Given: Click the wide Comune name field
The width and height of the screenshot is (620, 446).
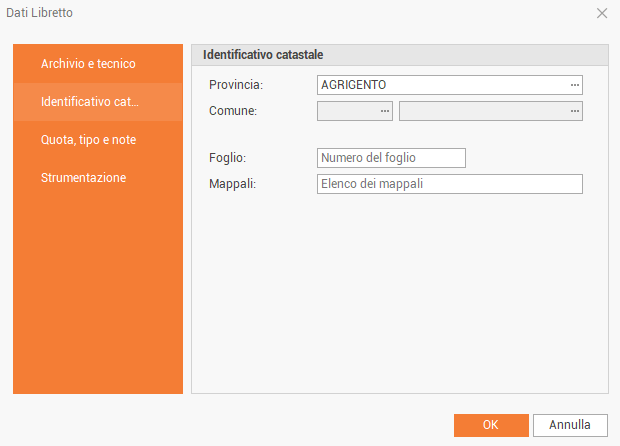Looking at the screenshot, I should [x=483, y=111].
